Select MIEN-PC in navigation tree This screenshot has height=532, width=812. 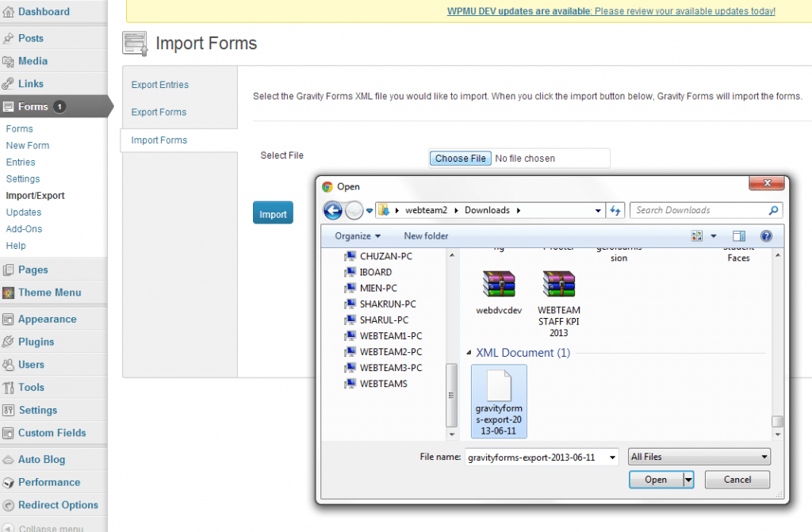click(x=371, y=289)
